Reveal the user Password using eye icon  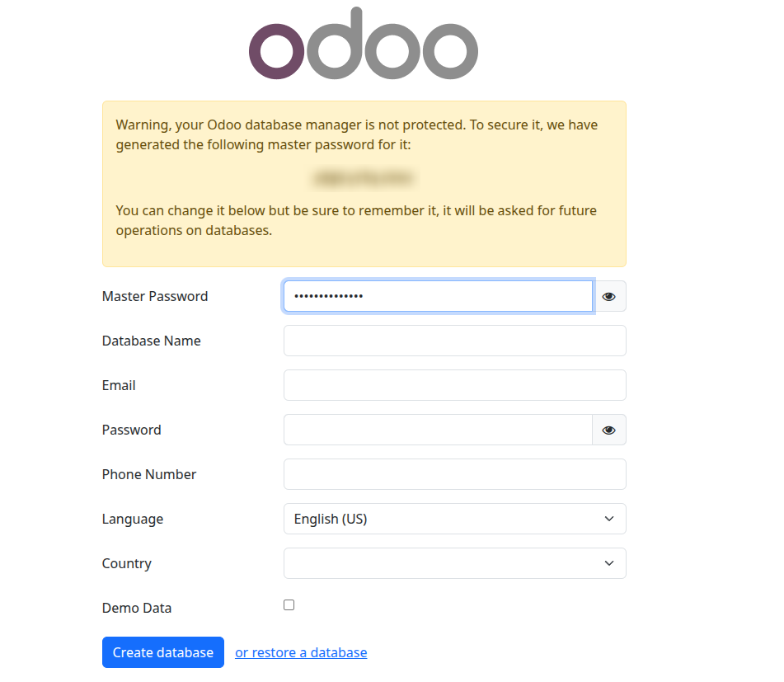[608, 430]
